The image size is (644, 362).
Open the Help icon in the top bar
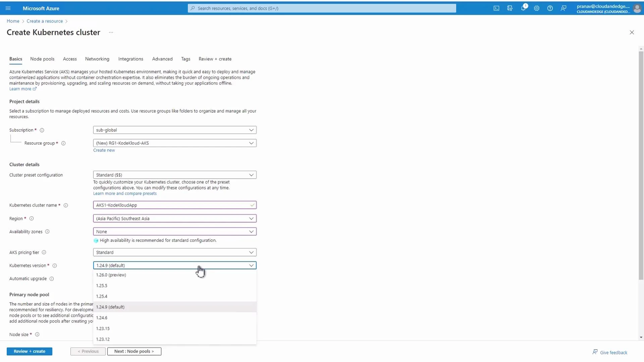coord(550,8)
